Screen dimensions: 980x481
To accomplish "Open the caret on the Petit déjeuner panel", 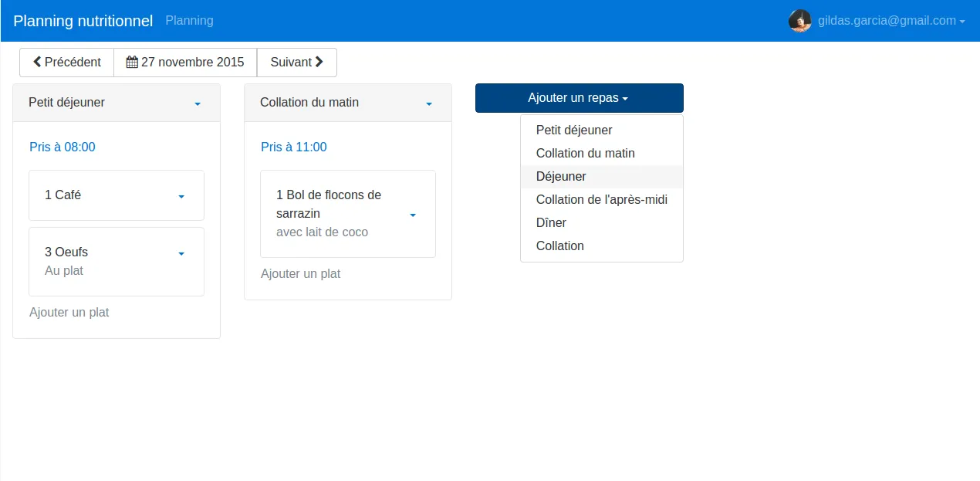I will tap(197, 102).
